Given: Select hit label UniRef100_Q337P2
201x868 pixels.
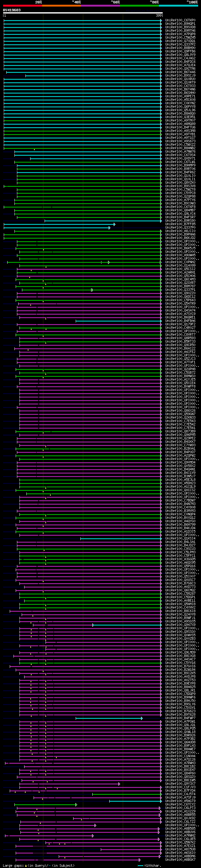Looking at the screenshot, I should (180, 45).
